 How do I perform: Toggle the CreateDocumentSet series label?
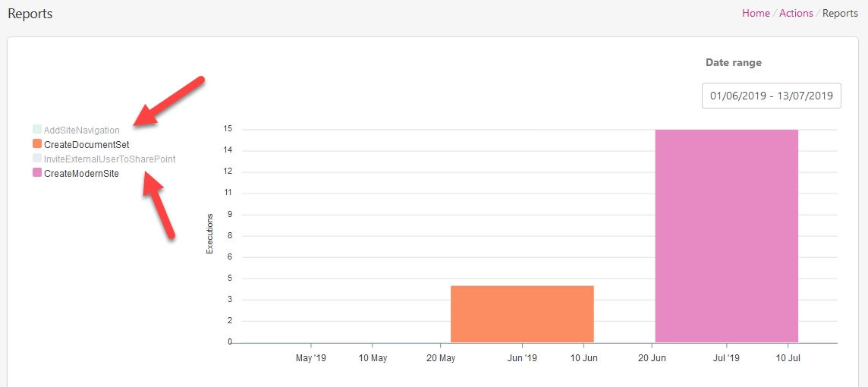[86, 144]
